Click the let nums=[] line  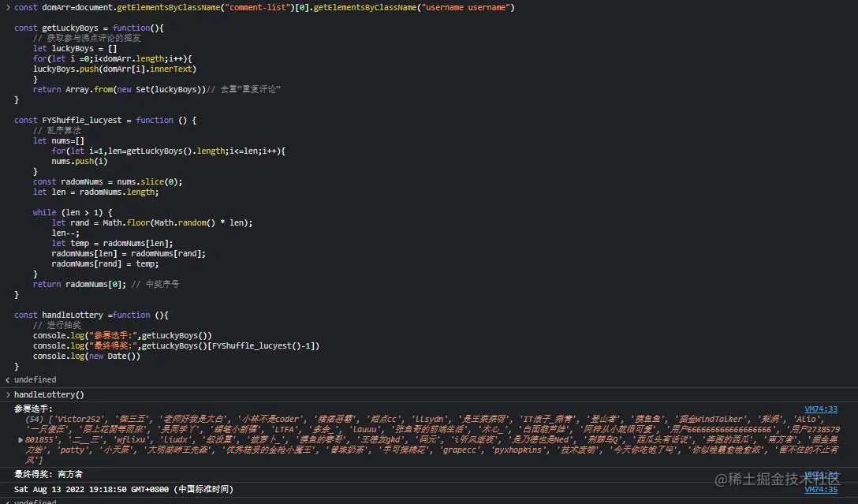tap(58, 140)
